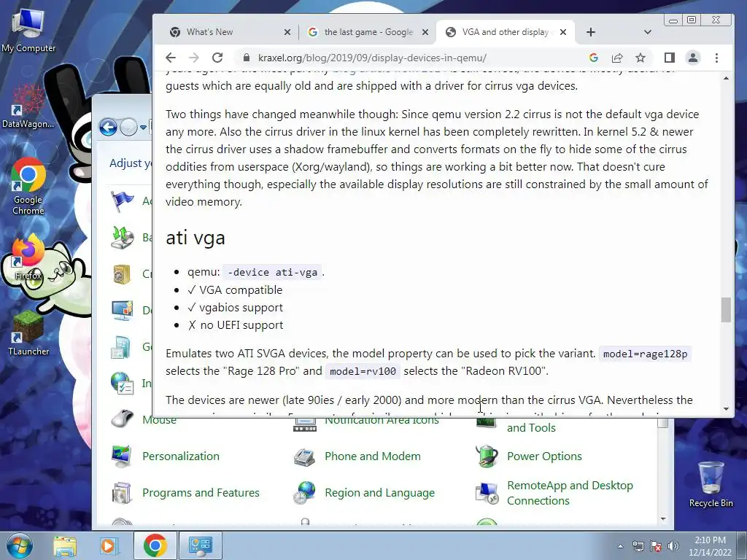Expand Chrome tab search chevron

click(x=648, y=32)
